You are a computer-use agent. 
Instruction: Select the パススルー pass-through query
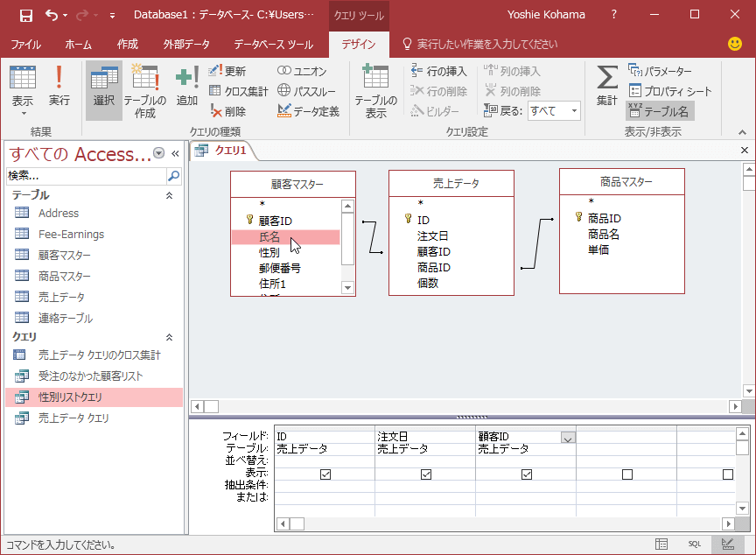[306, 91]
